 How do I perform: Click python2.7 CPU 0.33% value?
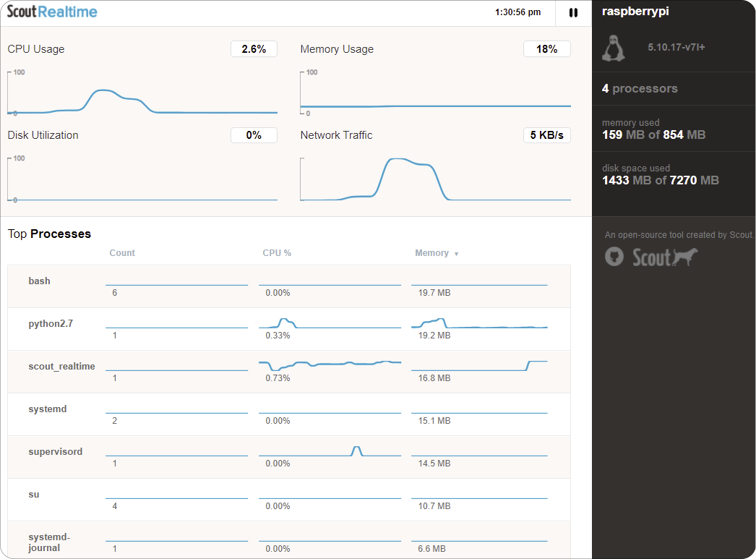[x=278, y=336]
